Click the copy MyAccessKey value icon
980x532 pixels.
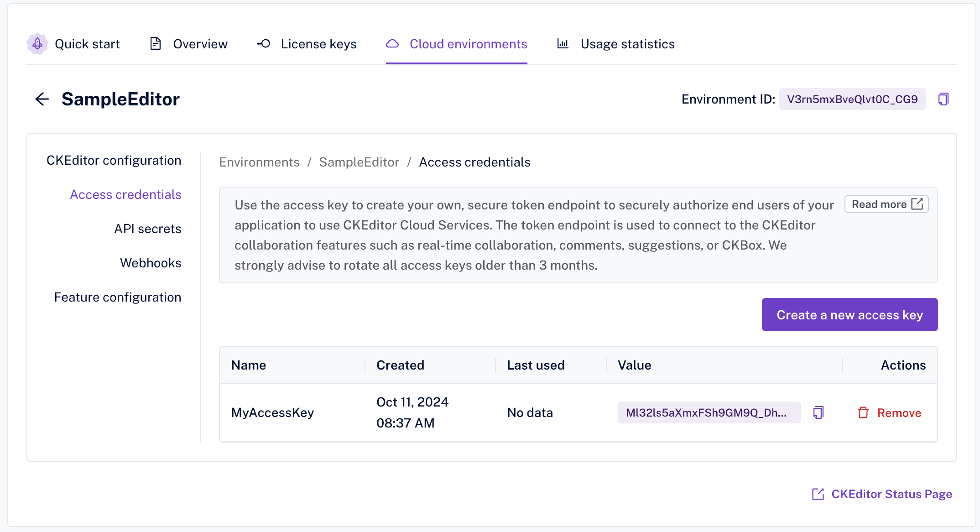(x=818, y=412)
